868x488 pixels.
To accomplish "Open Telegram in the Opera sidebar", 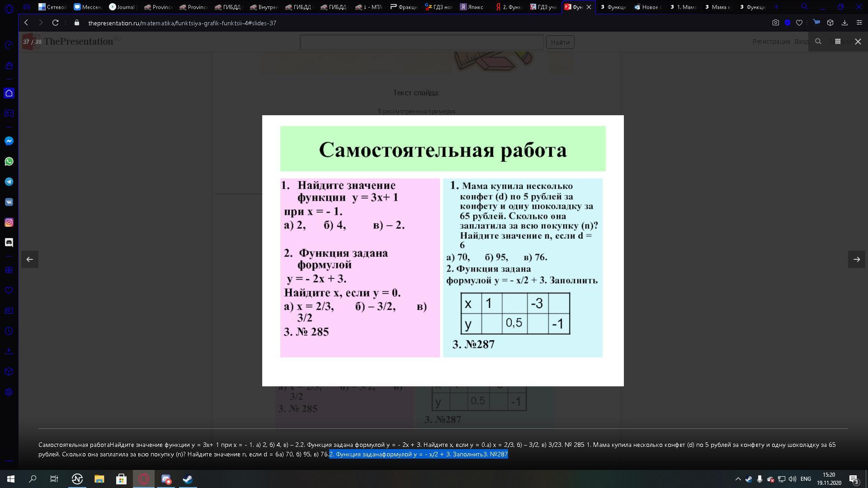I will pyautogui.click(x=9, y=182).
